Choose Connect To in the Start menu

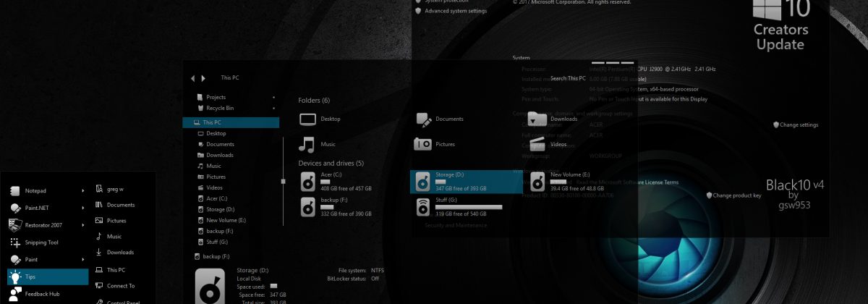coord(114,286)
